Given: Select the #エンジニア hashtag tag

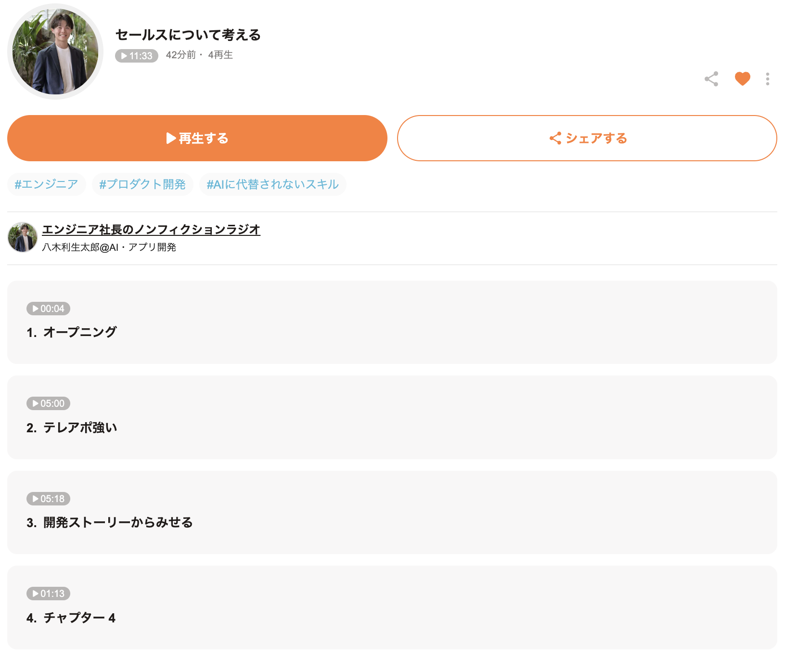Looking at the screenshot, I should pos(46,184).
